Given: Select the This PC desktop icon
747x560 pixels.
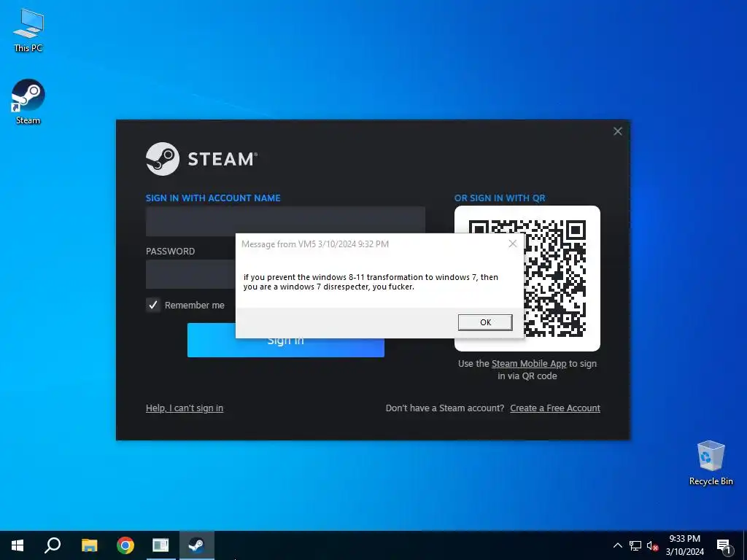Looking at the screenshot, I should pyautogui.click(x=28, y=31).
